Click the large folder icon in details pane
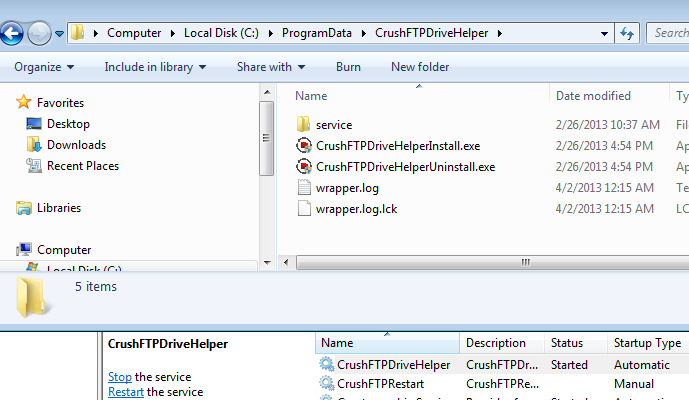 pyautogui.click(x=32, y=297)
